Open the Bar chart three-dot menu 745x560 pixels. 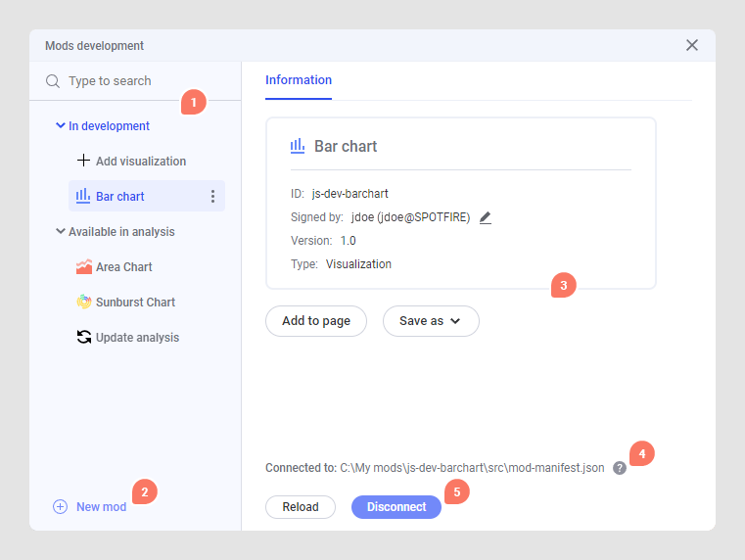click(213, 197)
